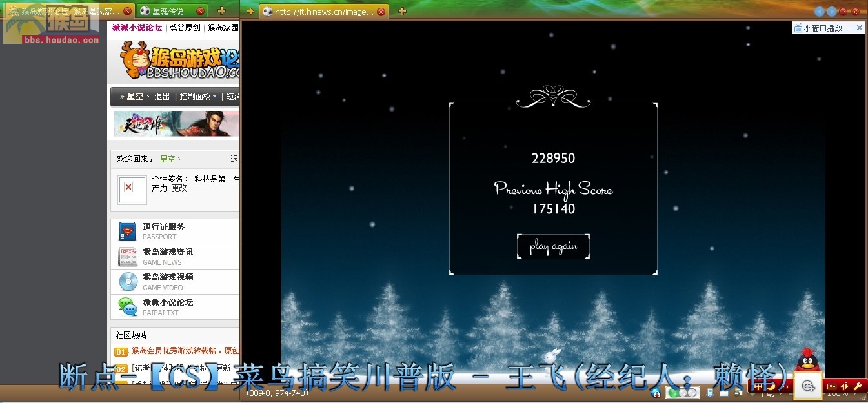Close the 星魂传说 tab
This screenshot has width=868, height=403.
coord(201,11)
